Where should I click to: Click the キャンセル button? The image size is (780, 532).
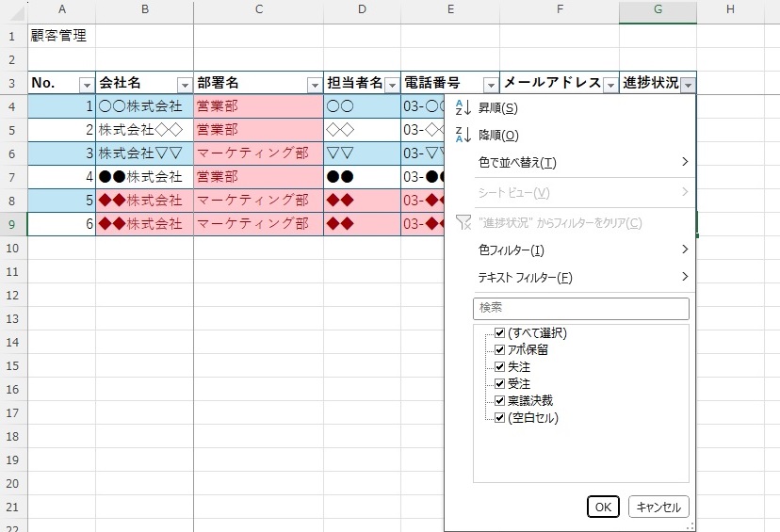tap(658, 507)
